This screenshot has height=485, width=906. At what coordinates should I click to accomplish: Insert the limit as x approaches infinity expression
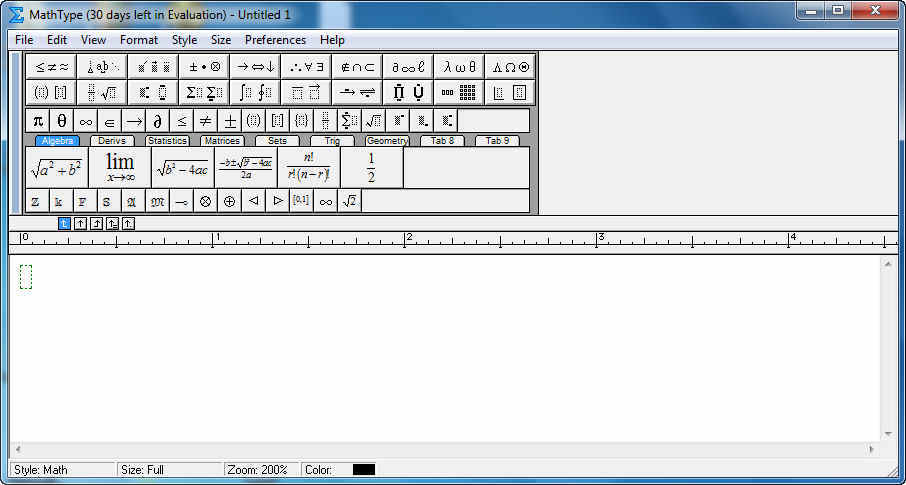(x=120, y=168)
